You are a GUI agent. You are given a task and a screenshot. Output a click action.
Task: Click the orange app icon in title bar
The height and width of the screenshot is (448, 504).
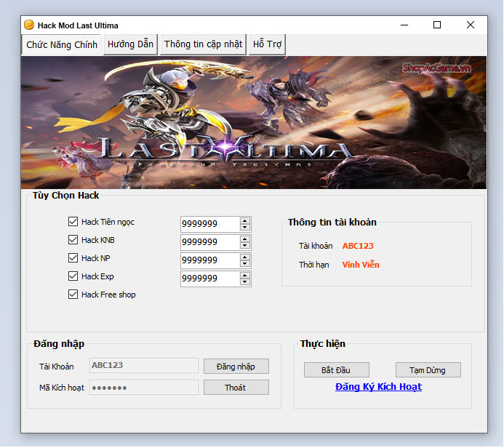29,25
